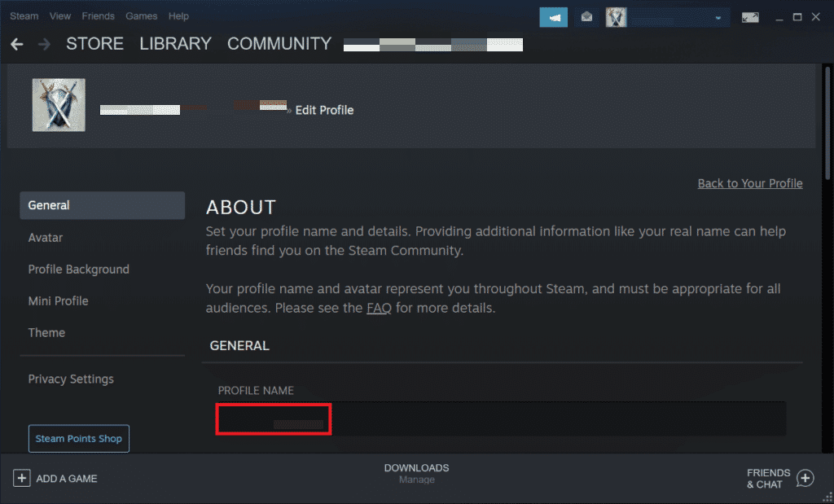Switch to Big Picture mode icon

[750, 18]
